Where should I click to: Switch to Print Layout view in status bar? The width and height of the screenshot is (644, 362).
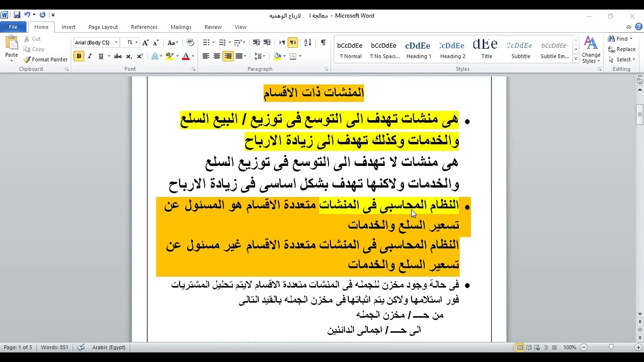pos(520,347)
